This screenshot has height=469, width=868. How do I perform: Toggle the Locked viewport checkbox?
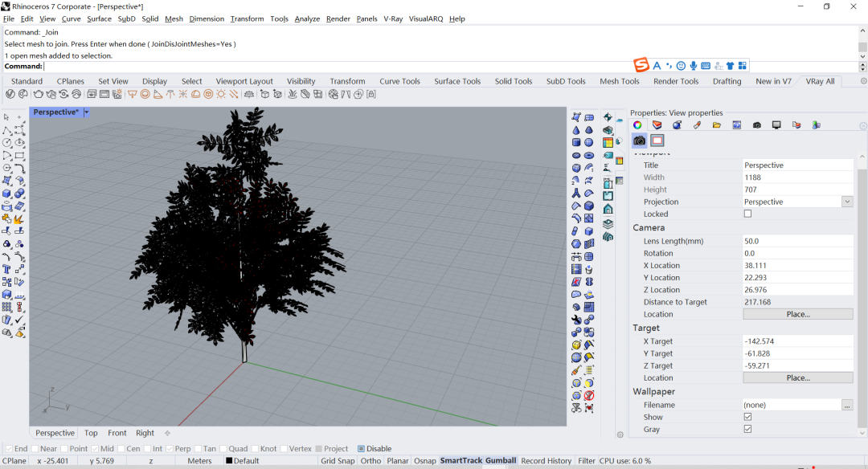[748, 214]
